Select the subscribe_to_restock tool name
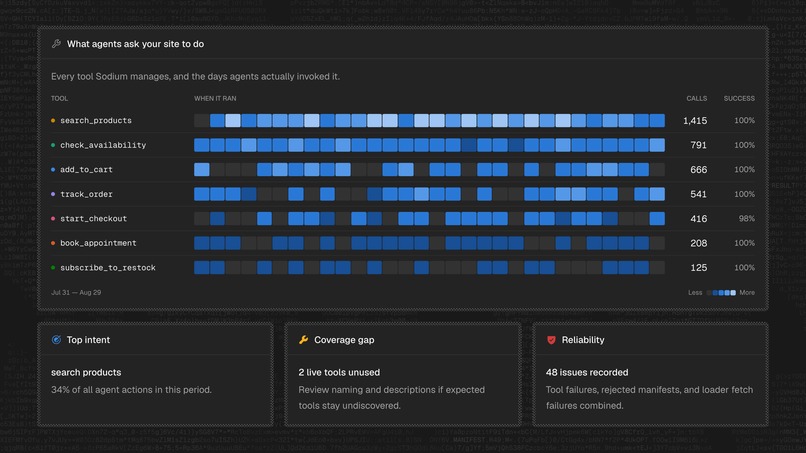 [x=107, y=267]
